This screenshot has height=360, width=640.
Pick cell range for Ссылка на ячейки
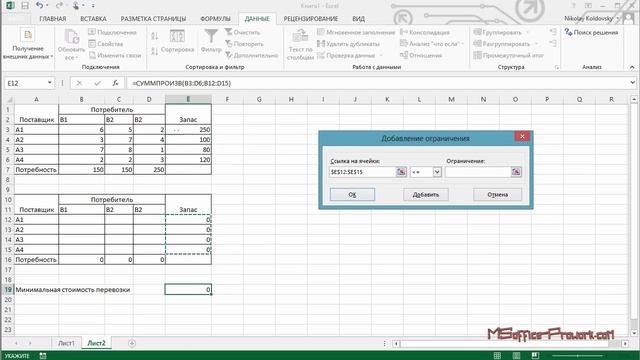pos(401,172)
